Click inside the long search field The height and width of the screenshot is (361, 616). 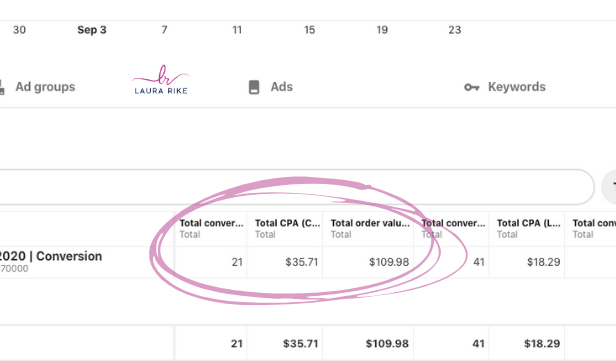coord(295,187)
